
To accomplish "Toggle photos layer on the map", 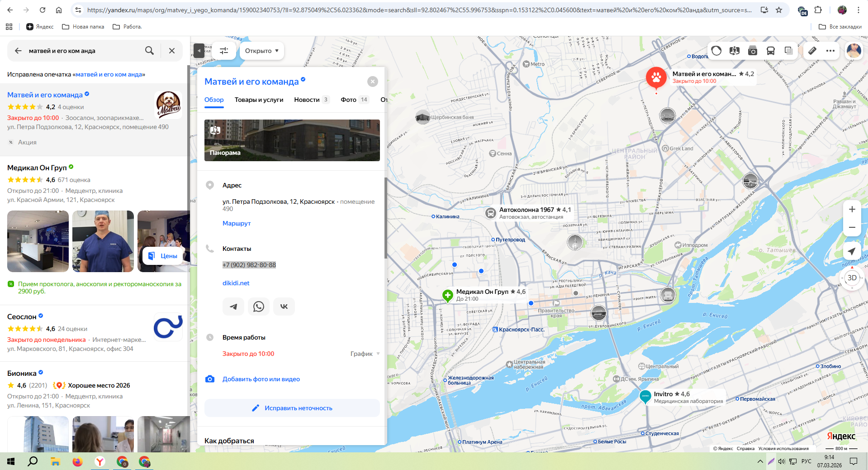I will pos(753,51).
